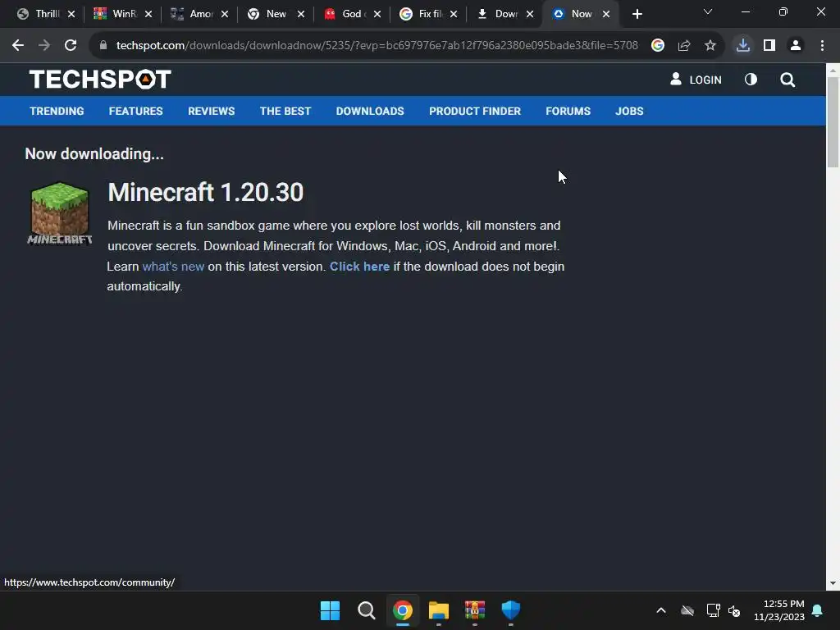Image resolution: width=840 pixels, height=630 pixels.
Task: Open the LOGIN link
Action: (696, 80)
